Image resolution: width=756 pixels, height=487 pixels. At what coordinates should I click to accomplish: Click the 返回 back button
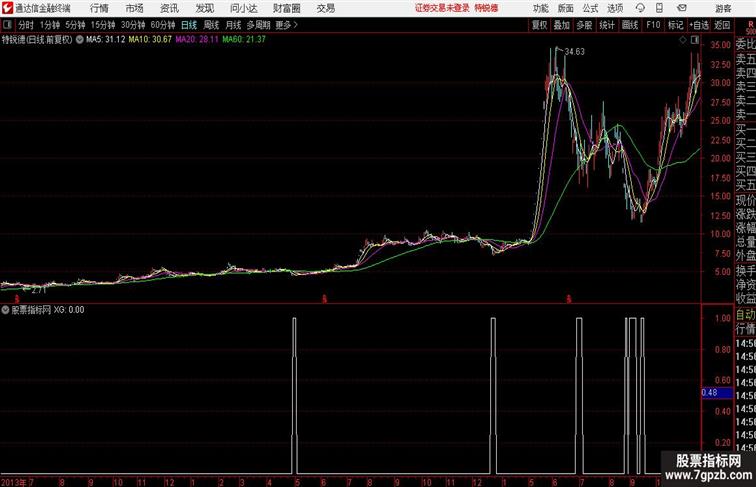click(x=722, y=25)
